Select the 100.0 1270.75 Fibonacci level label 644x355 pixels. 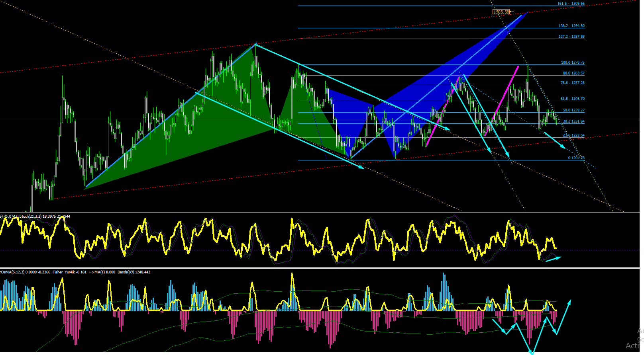(573, 62)
